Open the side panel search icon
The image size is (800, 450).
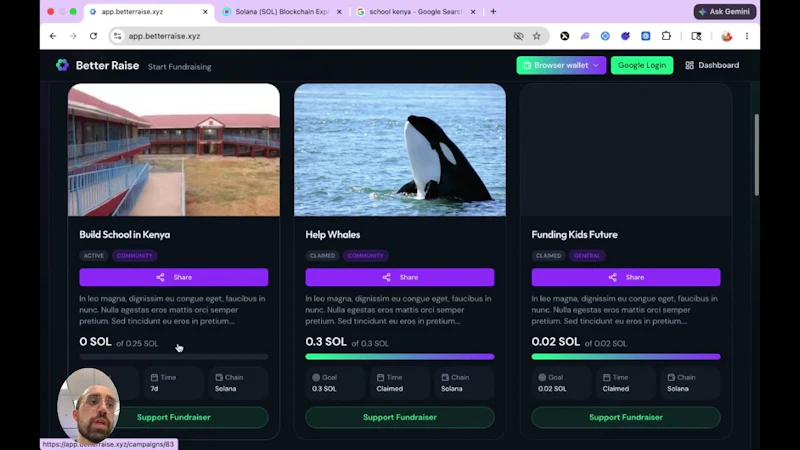pyautogui.click(x=696, y=36)
